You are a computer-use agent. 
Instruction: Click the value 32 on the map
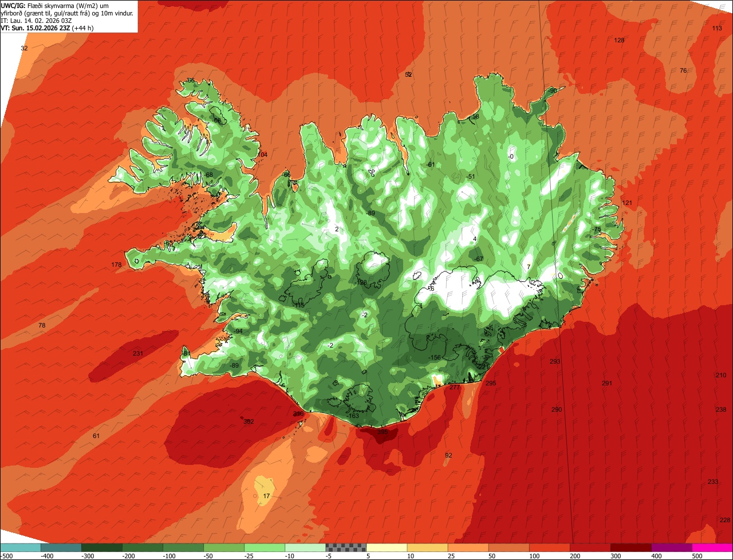[x=24, y=48]
